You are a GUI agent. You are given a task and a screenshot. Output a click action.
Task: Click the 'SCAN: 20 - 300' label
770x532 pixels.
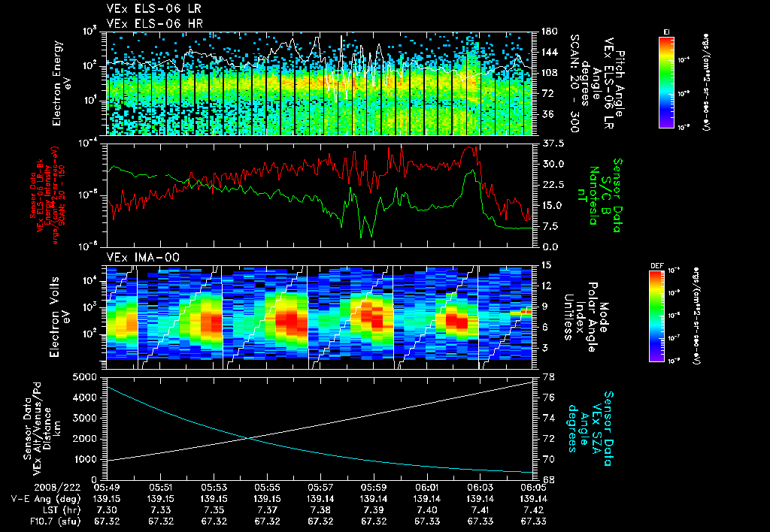pyautogui.click(x=574, y=83)
